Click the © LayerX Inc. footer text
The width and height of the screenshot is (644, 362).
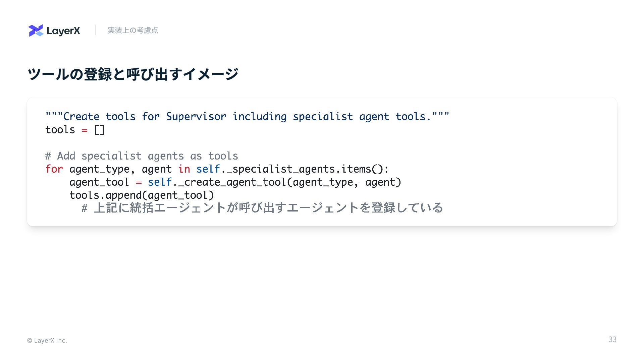pyautogui.click(x=47, y=340)
